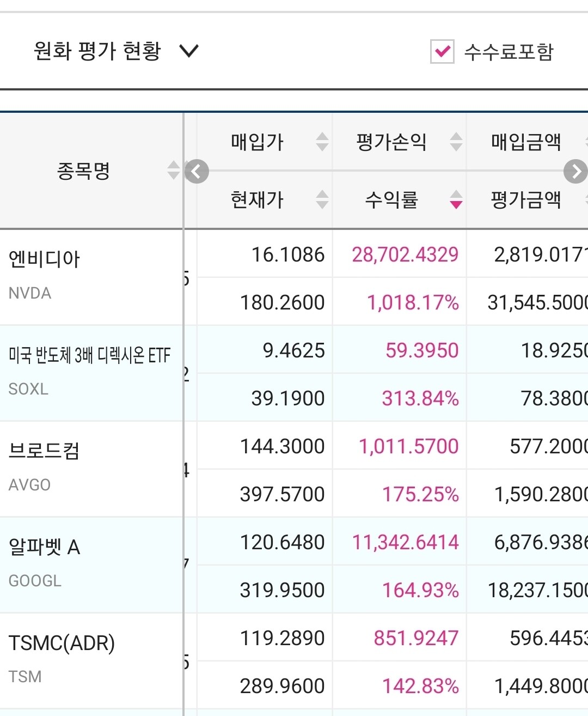Click NVDA current price 180.2600
This screenshot has height=716, width=588.
283,302
